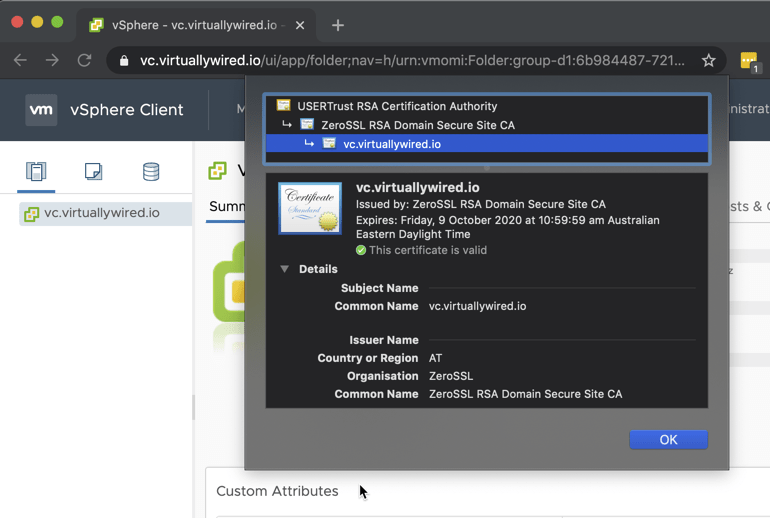Switch to the vSphere browser tab
Image resolution: width=770 pixels, height=518 pixels.
(195, 25)
